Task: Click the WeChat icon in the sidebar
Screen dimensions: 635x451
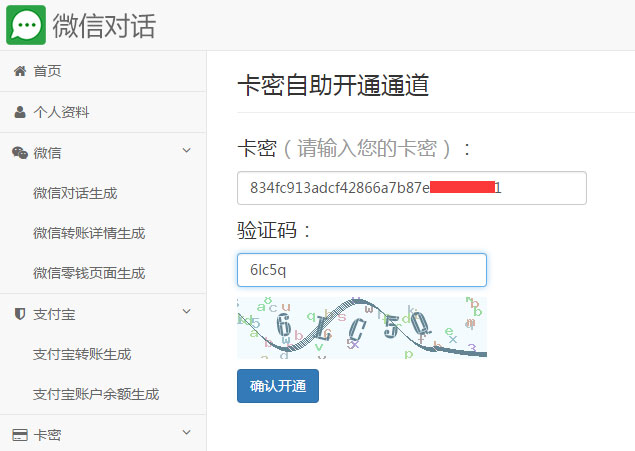Action: 19,153
